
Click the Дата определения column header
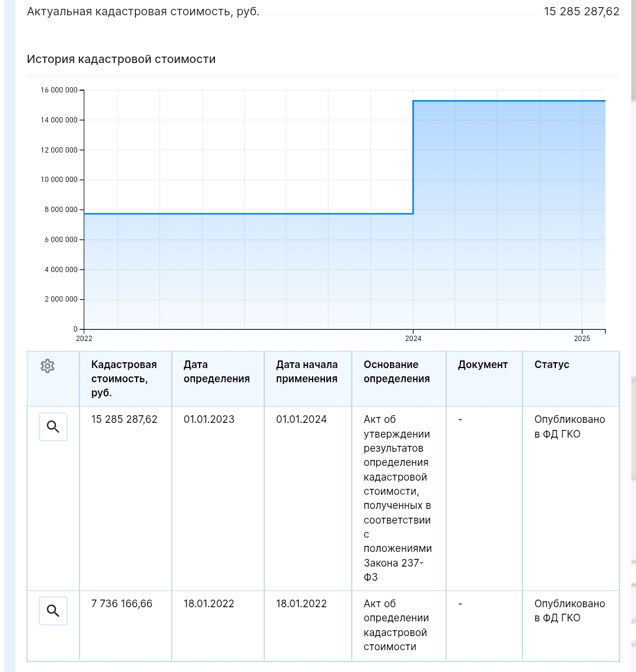tap(217, 372)
